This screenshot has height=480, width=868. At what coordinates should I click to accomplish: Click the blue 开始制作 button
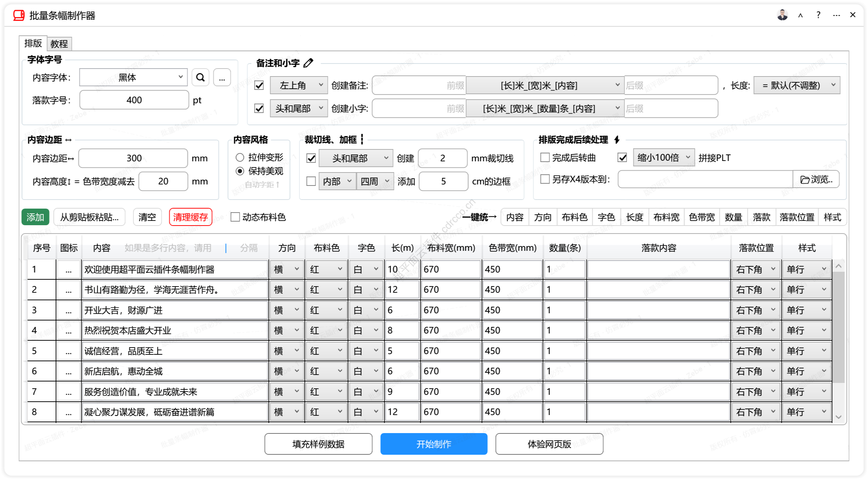(434, 444)
